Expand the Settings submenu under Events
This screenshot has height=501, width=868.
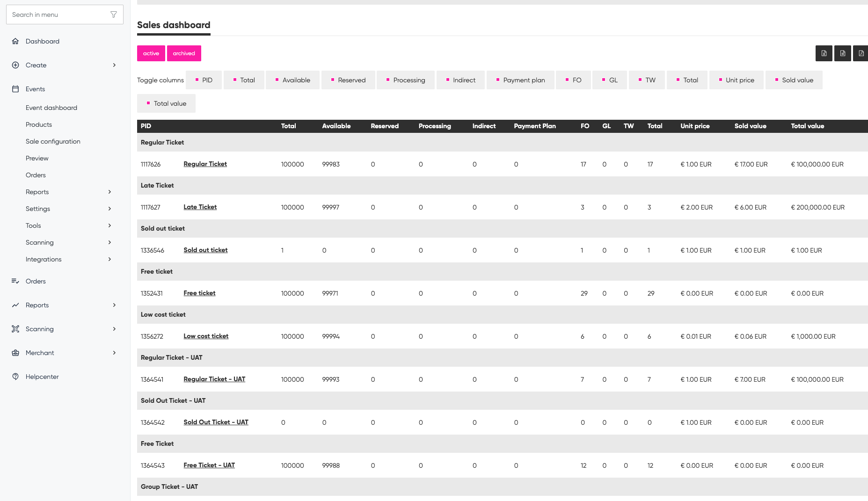(x=109, y=209)
